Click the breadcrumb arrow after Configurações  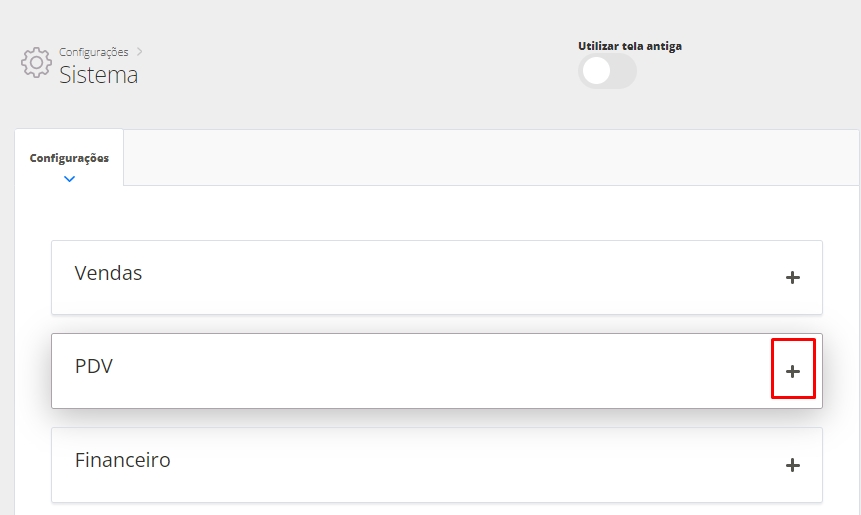click(140, 51)
